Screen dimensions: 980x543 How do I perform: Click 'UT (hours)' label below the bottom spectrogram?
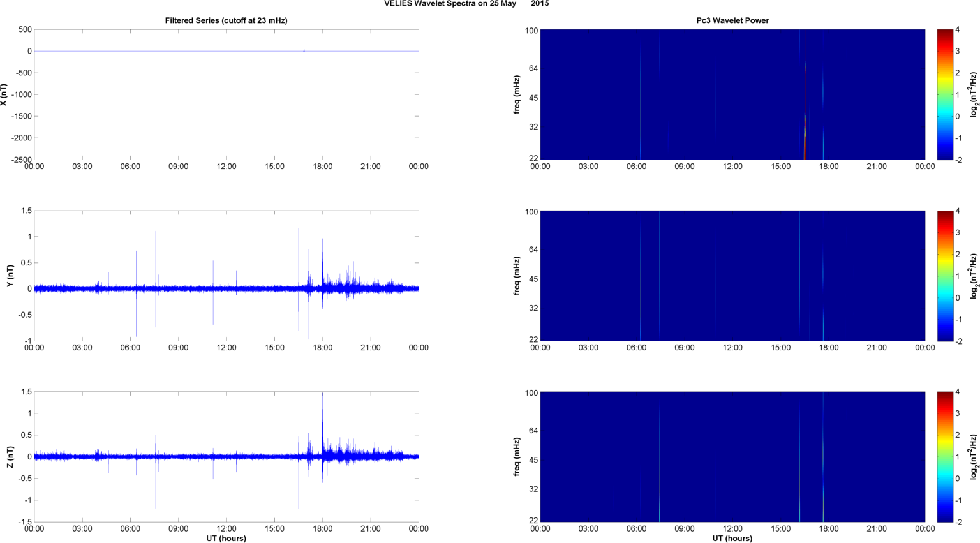coord(732,538)
